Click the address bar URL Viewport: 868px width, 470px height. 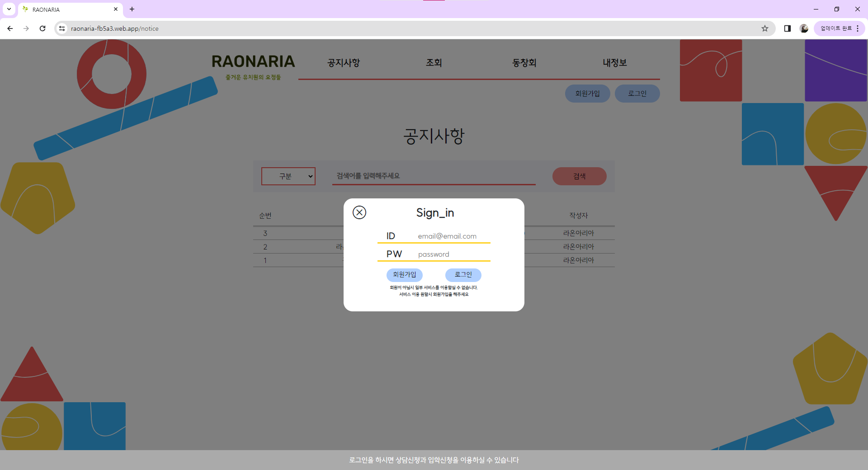point(115,28)
